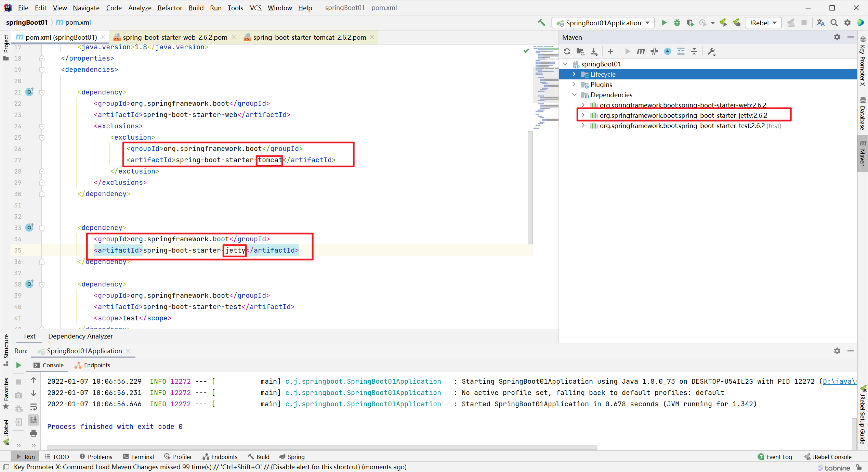Toggle scroll to end in console
Viewport: 868px width, 472px height.
(34, 420)
